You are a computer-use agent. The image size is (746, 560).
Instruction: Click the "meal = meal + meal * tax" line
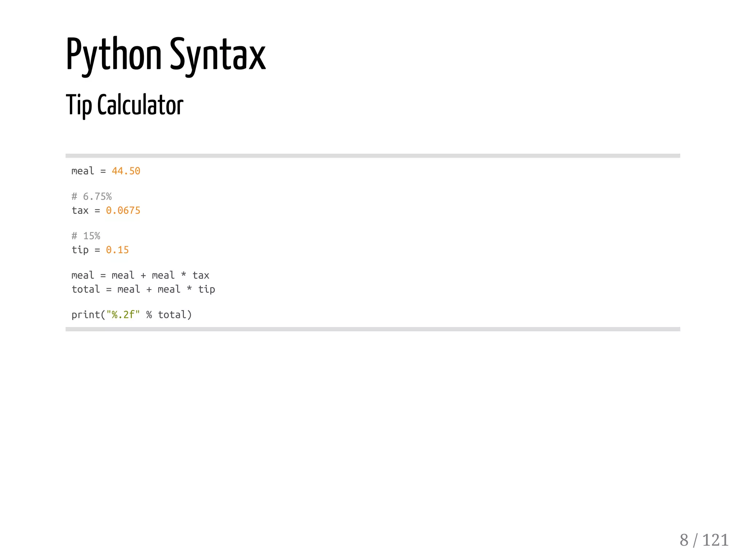(140, 275)
